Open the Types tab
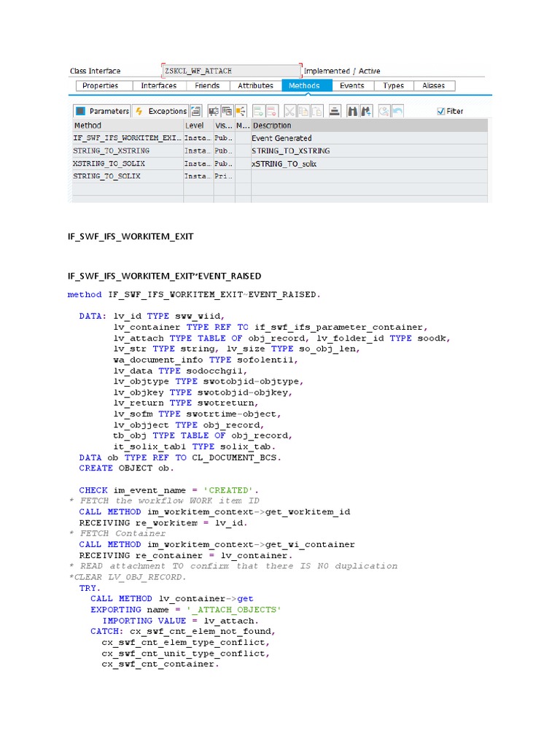Screen dimensions: 560x747 tap(393, 86)
